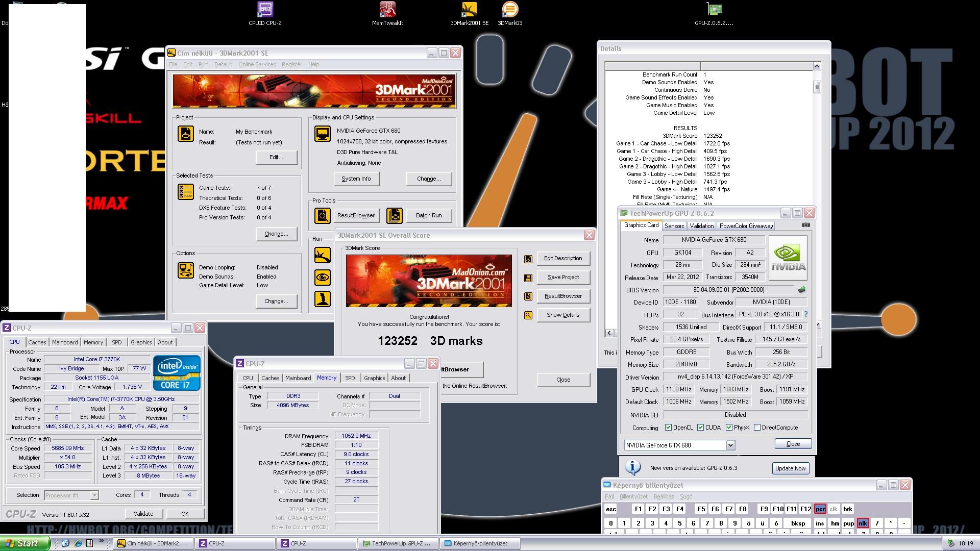The height and width of the screenshot is (551, 980).
Task: Click the up arrow on the Details list scrollbar
Action: click(817, 66)
